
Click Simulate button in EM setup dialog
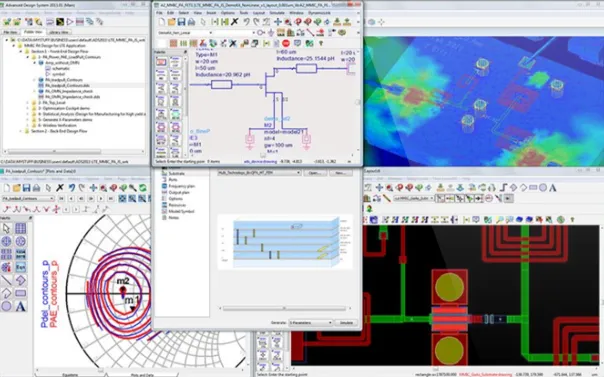click(346, 323)
